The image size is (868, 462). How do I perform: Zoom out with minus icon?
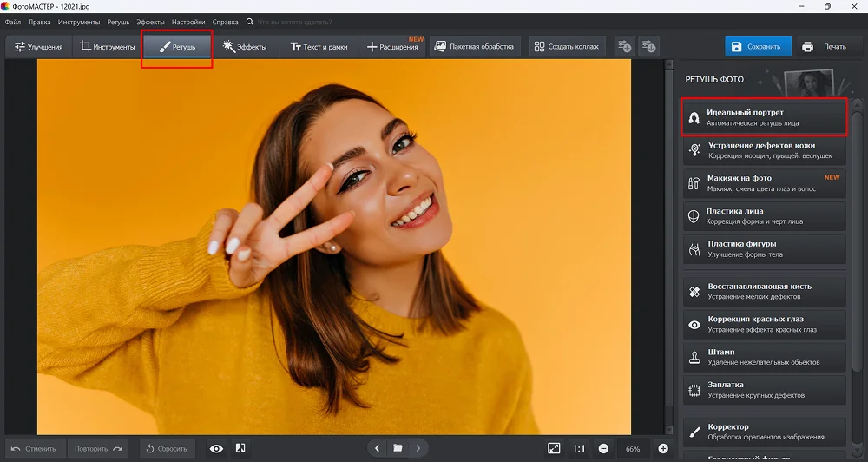[603, 449]
